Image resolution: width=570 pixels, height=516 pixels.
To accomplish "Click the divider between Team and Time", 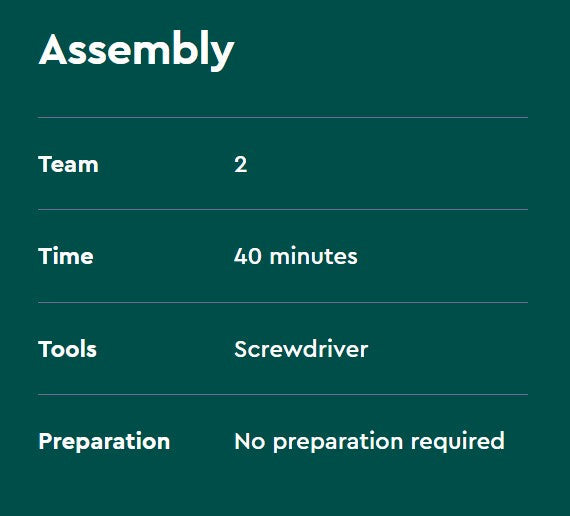I will [283, 209].
